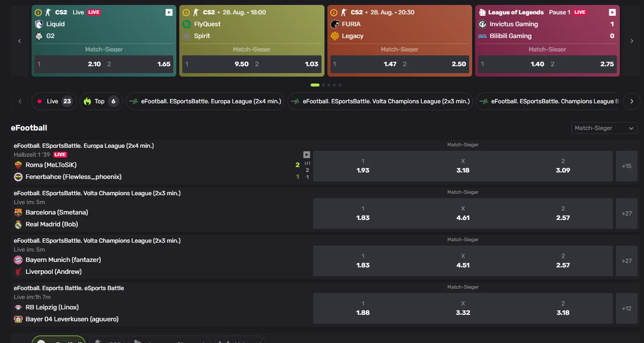Open the Barcelona (Smetana) match
644x343 pixels.
coord(57,213)
